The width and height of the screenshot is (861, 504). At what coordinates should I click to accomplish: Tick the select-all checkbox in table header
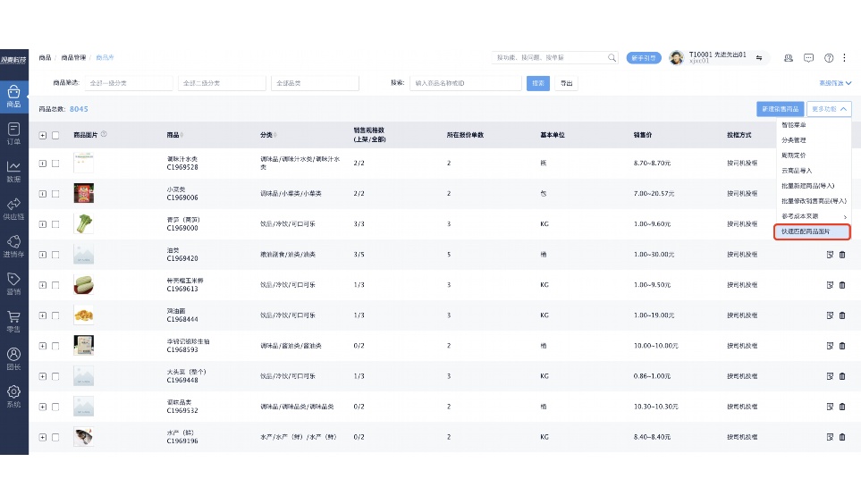[x=55, y=135]
